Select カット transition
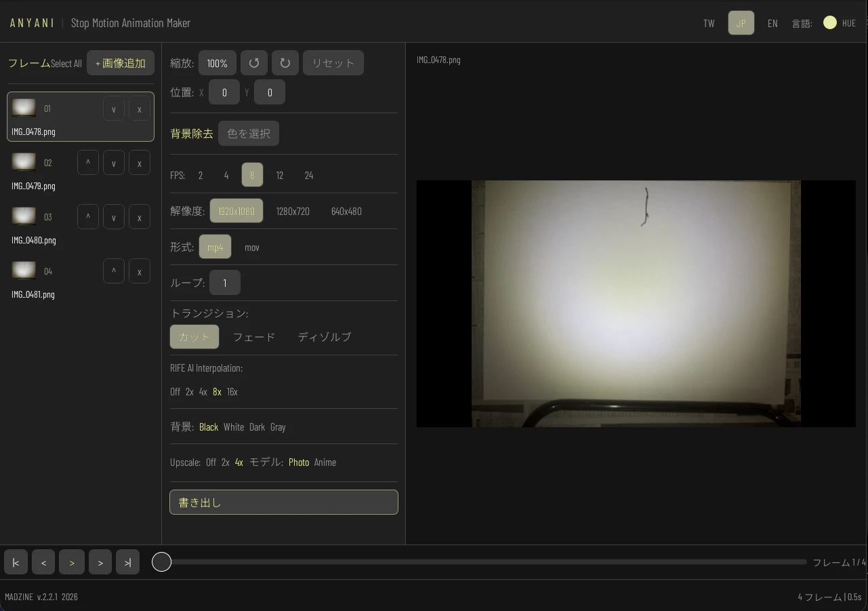The width and height of the screenshot is (868, 611). click(194, 337)
